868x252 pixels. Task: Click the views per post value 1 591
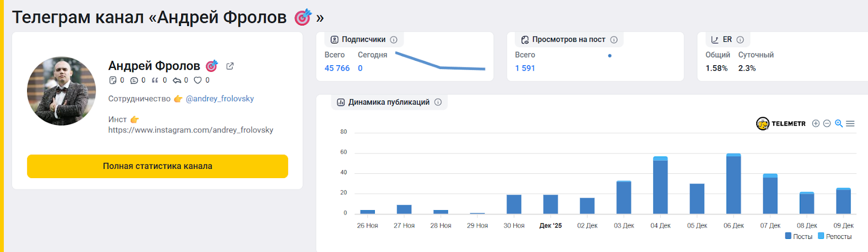[x=525, y=68]
